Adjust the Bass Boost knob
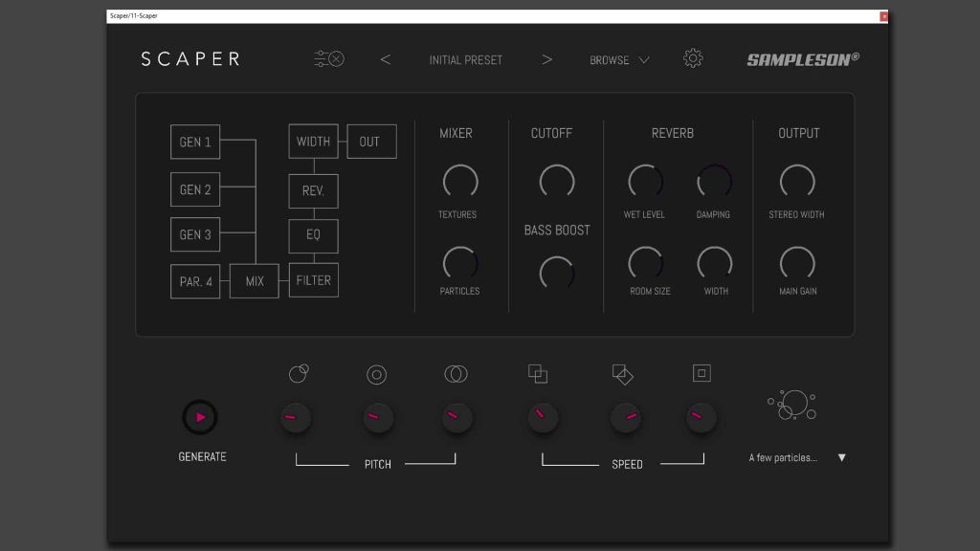 coord(557,273)
